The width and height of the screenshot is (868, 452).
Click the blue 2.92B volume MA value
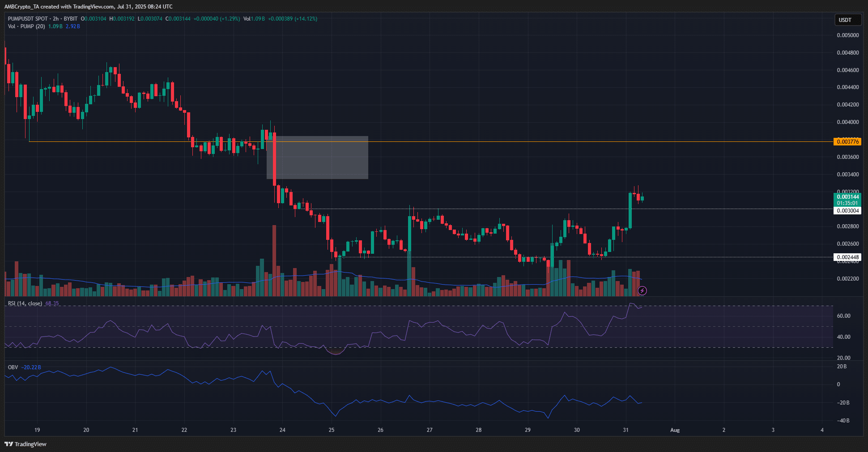pyautogui.click(x=72, y=26)
